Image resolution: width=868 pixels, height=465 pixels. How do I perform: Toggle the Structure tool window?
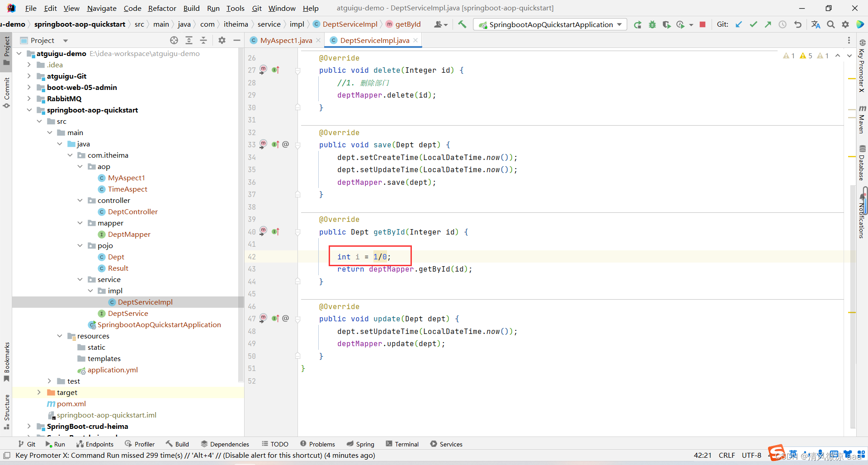tap(6, 412)
